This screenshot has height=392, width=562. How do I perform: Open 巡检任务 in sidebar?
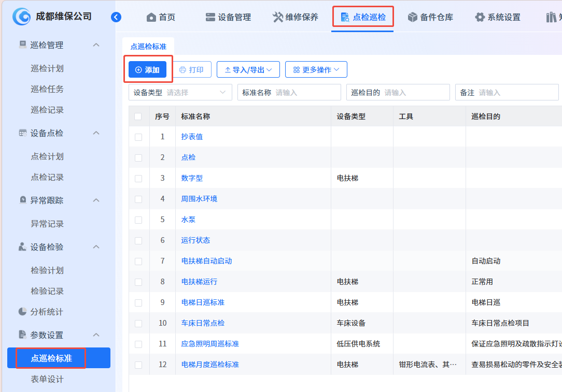pyautogui.click(x=47, y=89)
